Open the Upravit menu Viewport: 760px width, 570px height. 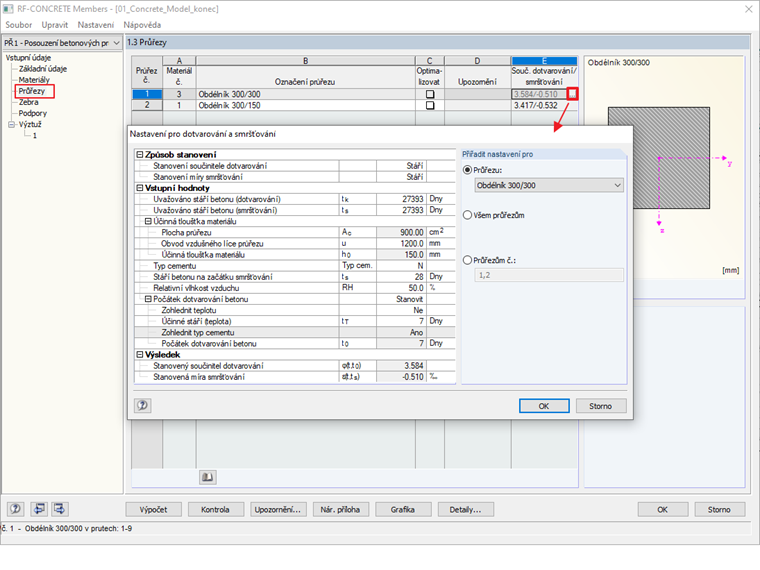click(55, 25)
